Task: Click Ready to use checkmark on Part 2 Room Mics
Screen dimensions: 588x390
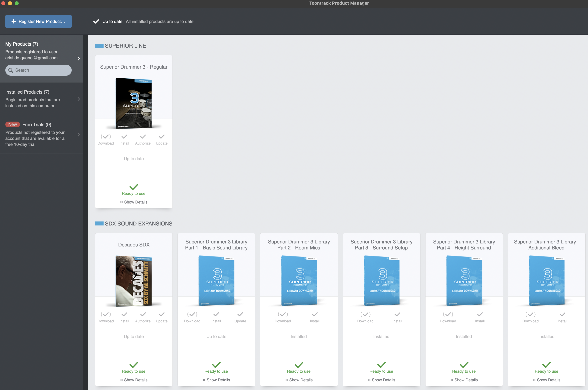Action: [x=299, y=365]
